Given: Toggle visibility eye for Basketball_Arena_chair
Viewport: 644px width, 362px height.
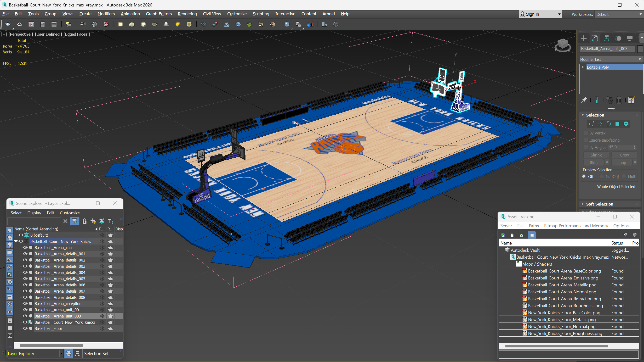Looking at the screenshot, I should point(25,248).
